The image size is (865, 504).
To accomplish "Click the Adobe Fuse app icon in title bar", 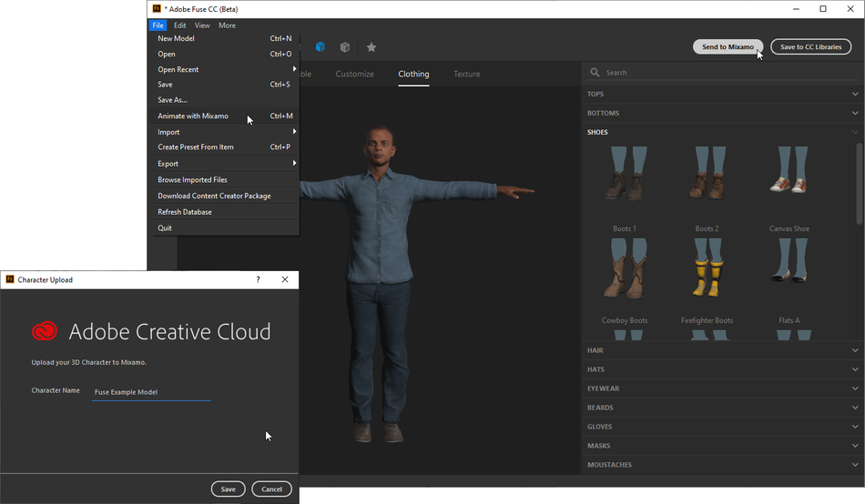I will pos(157,9).
